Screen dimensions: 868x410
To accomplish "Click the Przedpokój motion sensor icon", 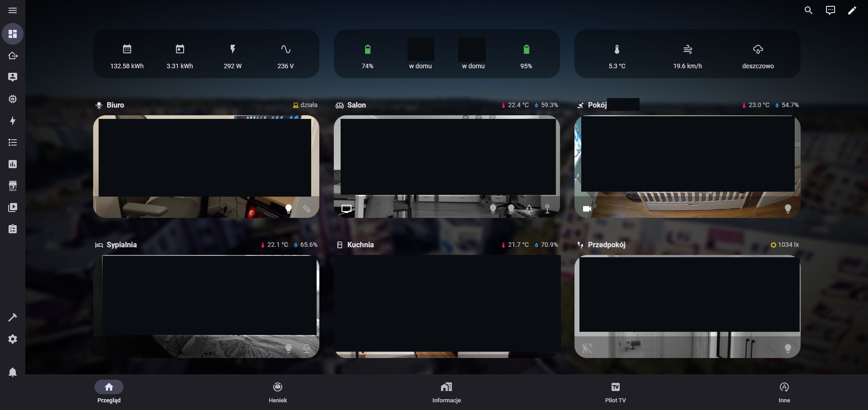I will click(587, 348).
